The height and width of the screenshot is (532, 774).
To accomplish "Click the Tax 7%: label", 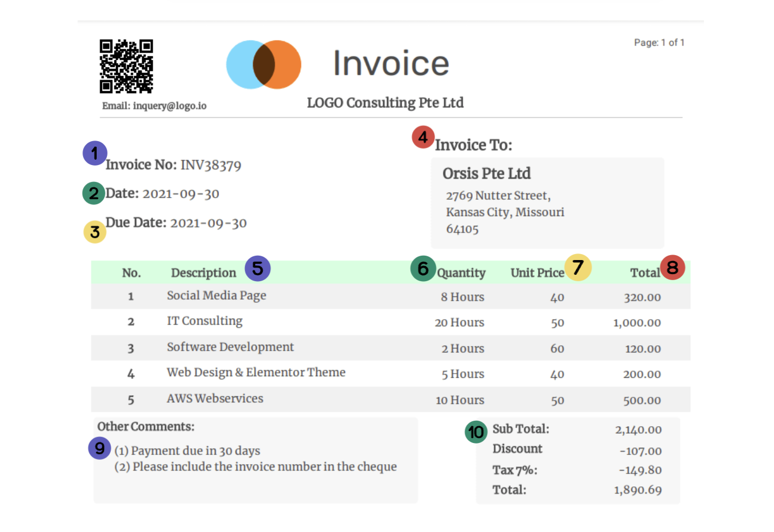I will [515, 470].
